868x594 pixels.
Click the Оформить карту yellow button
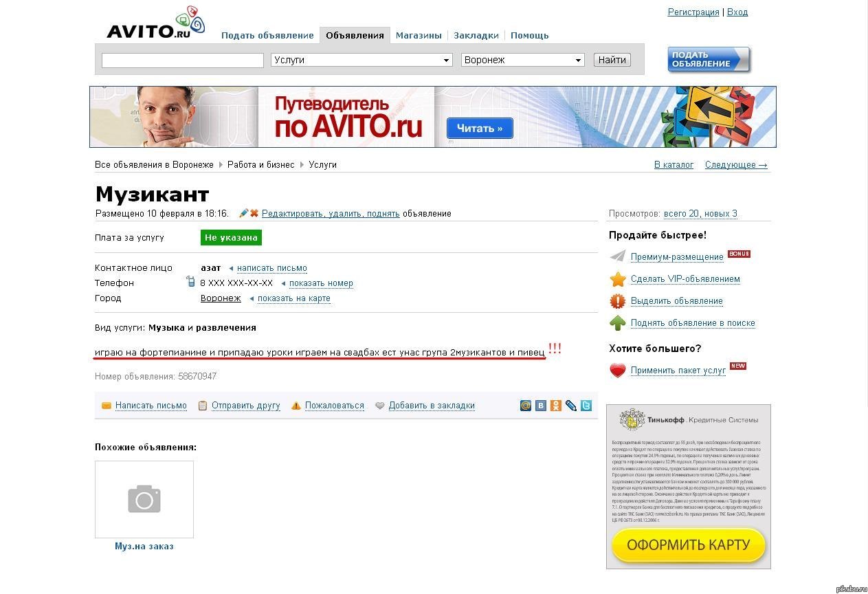pyautogui.click(x=688, y=545)
